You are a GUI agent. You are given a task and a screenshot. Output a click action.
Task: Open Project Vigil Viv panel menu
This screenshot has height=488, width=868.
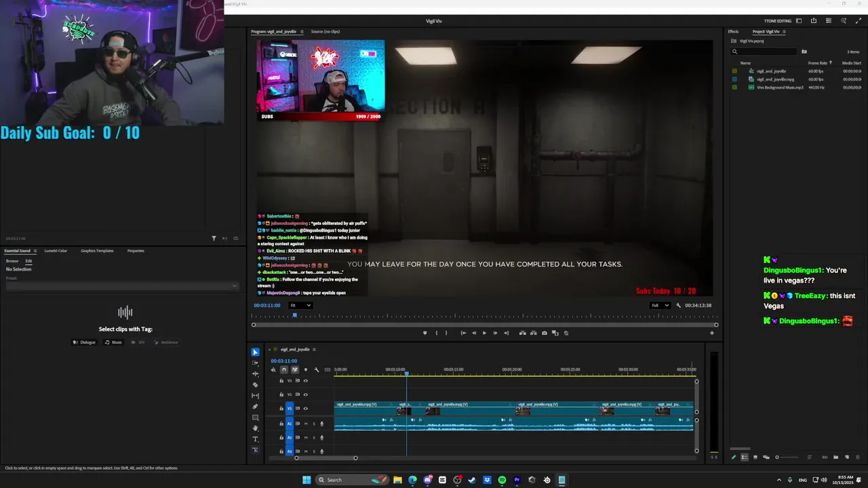[784, 32]
